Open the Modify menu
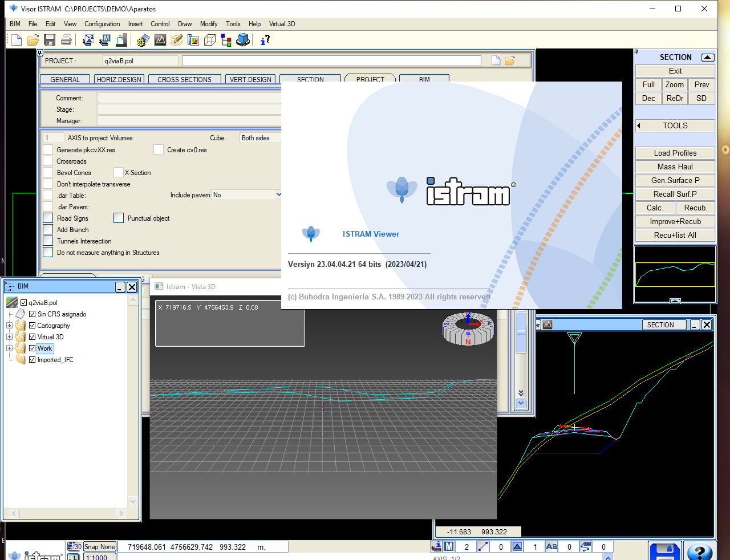Screen dimensions: 730x560 pos(209,24)
